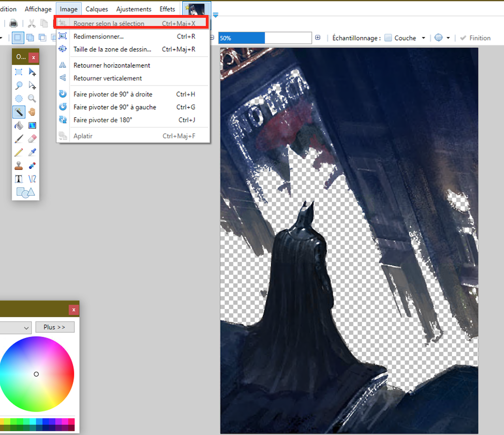Click the Plus >> button
This screenshot has height=435, width=504.
[54, 327]
